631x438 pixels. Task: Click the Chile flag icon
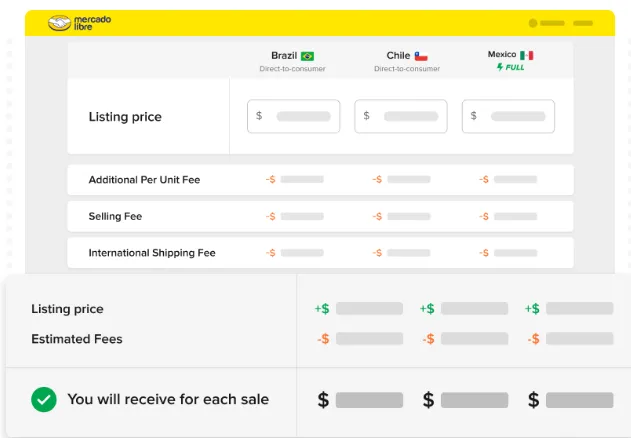tap(421, 56)
